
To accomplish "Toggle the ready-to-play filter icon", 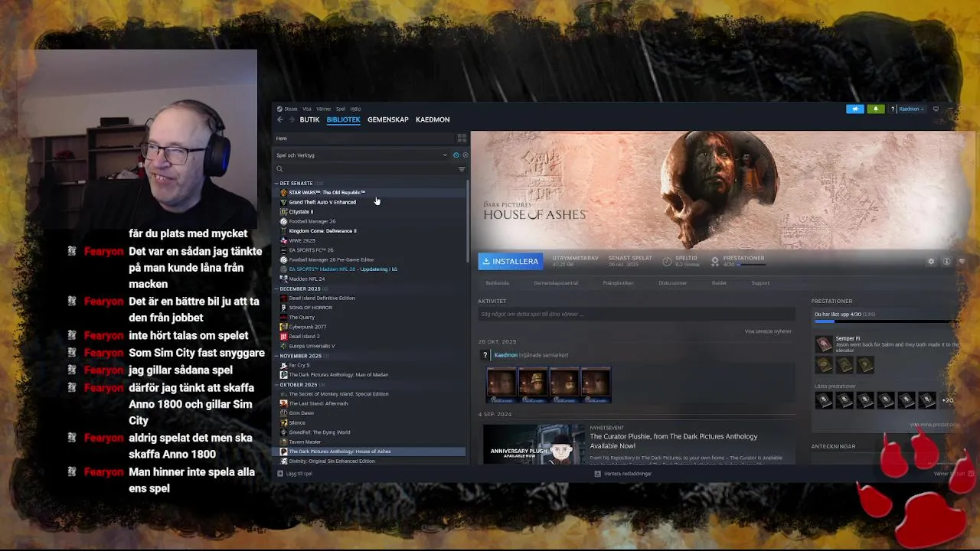I will pos(465,155).
